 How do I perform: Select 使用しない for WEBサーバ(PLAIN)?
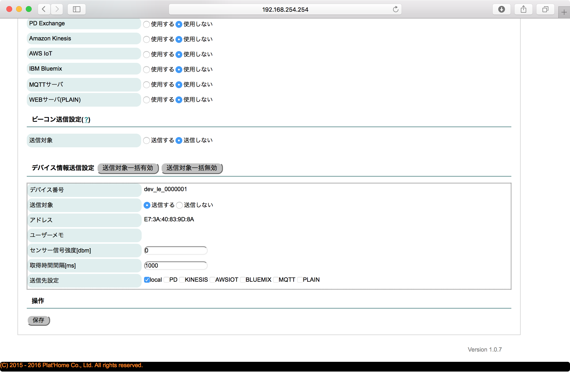[x=179, y=100]
